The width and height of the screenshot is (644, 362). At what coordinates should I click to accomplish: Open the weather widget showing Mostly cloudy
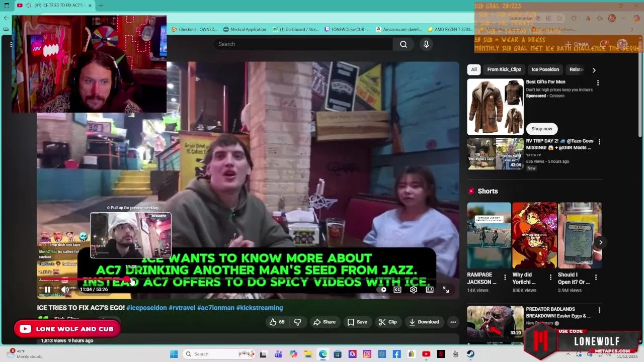coord(24,354)
